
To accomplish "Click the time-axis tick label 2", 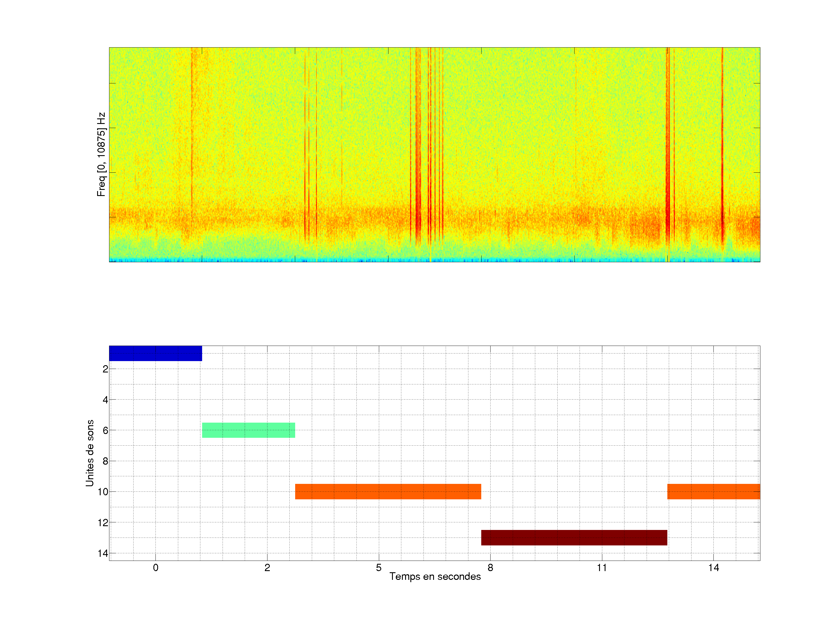I will [267, 568].
